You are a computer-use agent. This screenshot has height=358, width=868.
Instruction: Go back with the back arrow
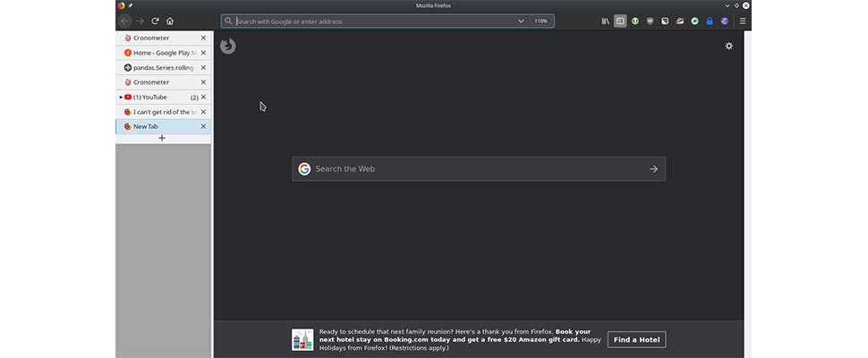[124, 21]
